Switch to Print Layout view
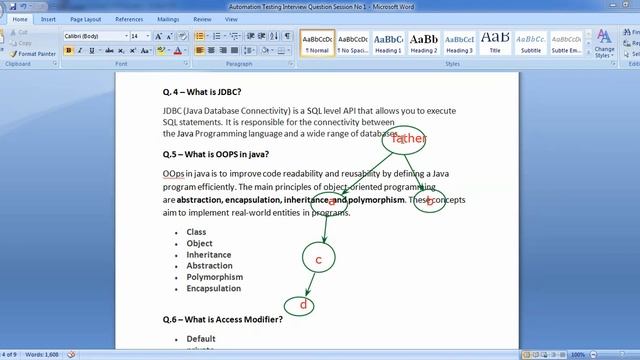Image resolution: width=640 pixels, height=360 pixels. coord(526,355)
